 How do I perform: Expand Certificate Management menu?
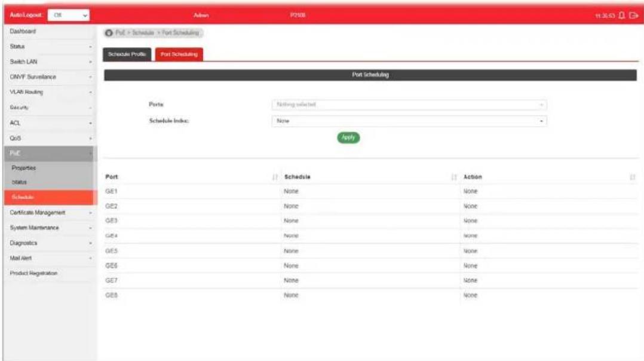click(50, 212)
